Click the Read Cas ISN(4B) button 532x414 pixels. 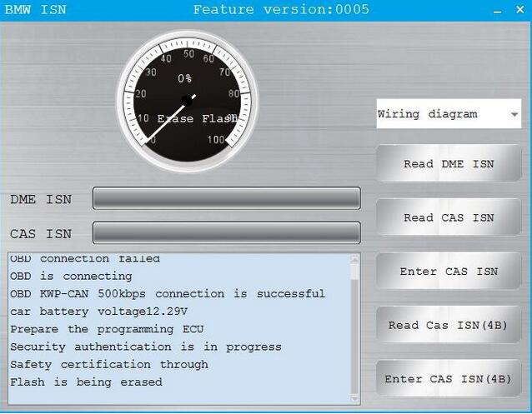click(449, 325)
